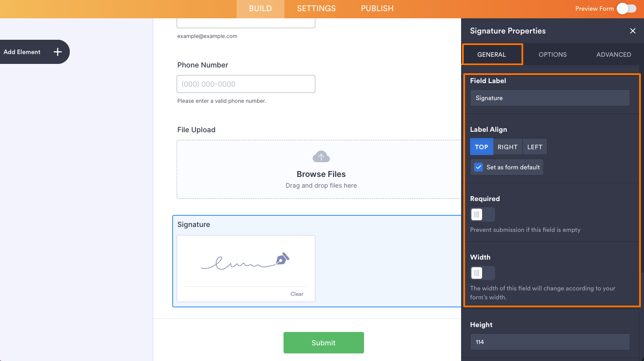Click the File Upload label
Viewport: 644px width, 361px height.
point(196,130)
